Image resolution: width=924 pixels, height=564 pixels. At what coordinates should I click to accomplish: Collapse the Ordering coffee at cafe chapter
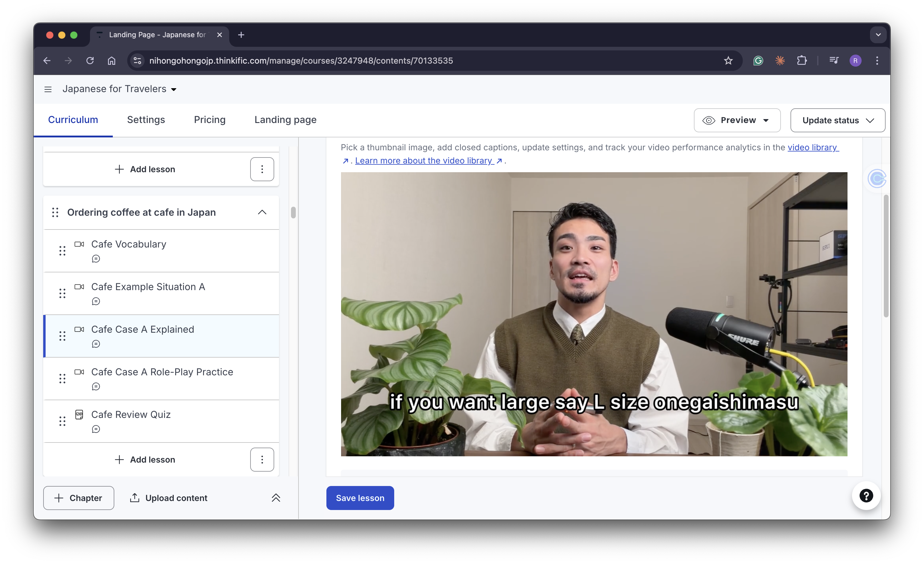pyautogui.click(x=262, y=212)
